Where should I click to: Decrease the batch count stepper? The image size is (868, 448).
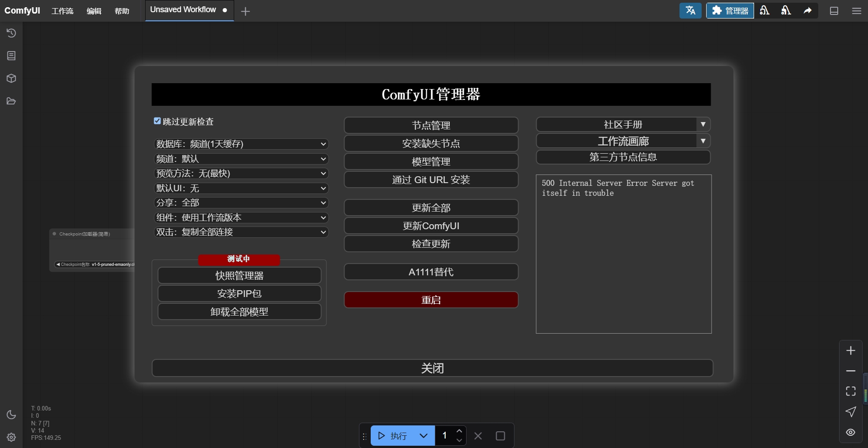point(459,440)
